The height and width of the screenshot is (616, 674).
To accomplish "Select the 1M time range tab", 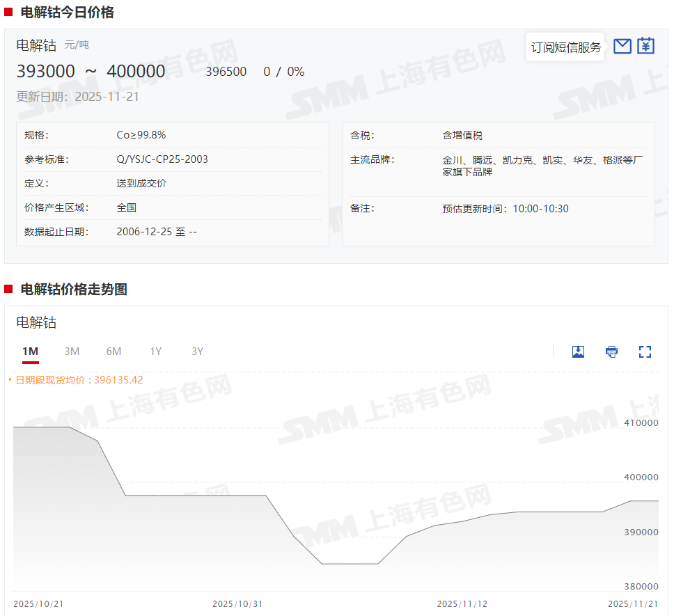I will click(x=30, y=352).
